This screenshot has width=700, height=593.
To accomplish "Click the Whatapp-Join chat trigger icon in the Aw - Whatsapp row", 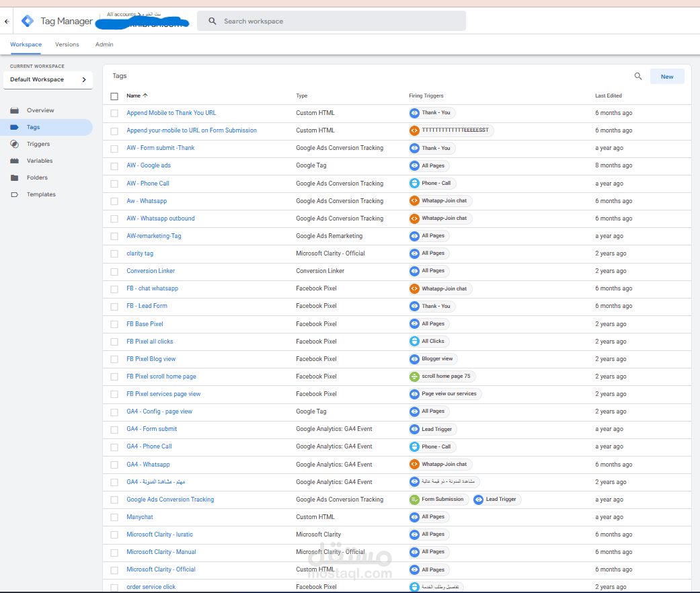I will (x=414, y=201).
